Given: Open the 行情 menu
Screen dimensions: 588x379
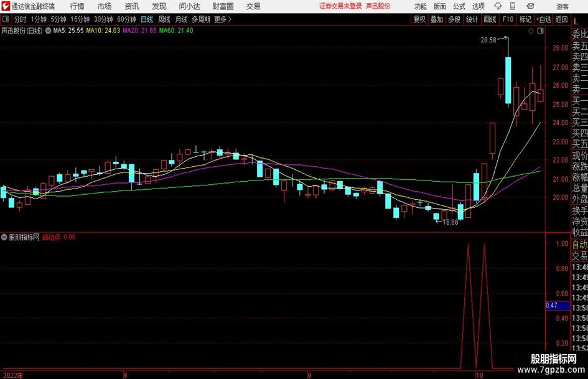Looking at the screenshot, I should [x=77, y=6].
